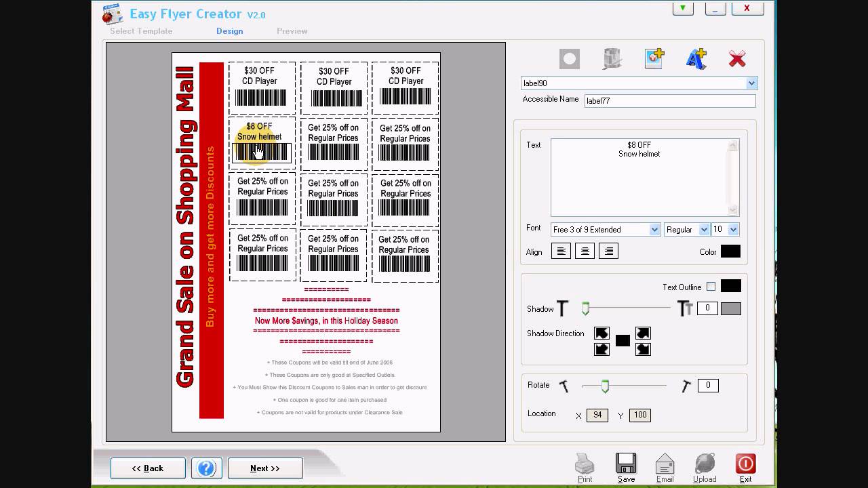Align text right
The image size is (868, 488).
609,251
